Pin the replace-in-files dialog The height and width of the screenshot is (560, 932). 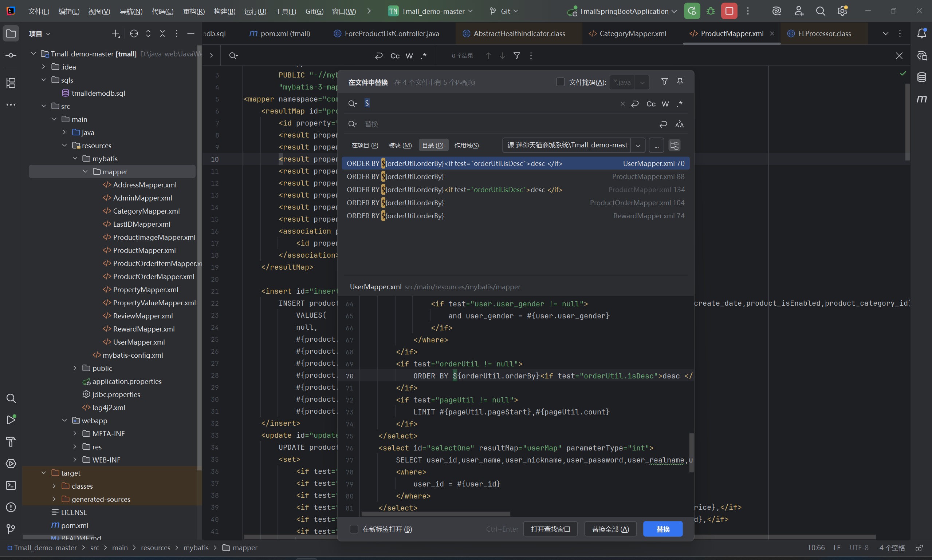click(x=680, y=82)
